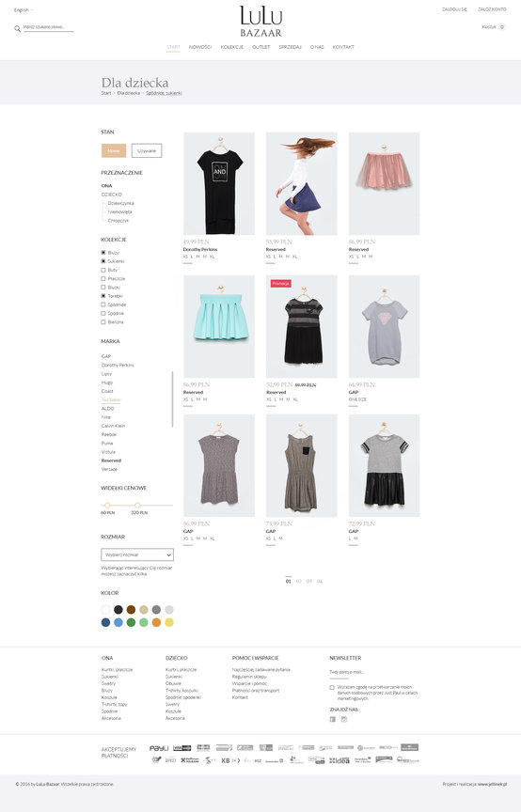Open the Wybierz rozmiar size dropdown

click(137, 554)
